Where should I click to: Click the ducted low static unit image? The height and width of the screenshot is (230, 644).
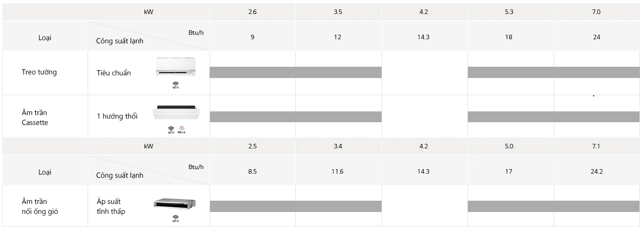174,204
